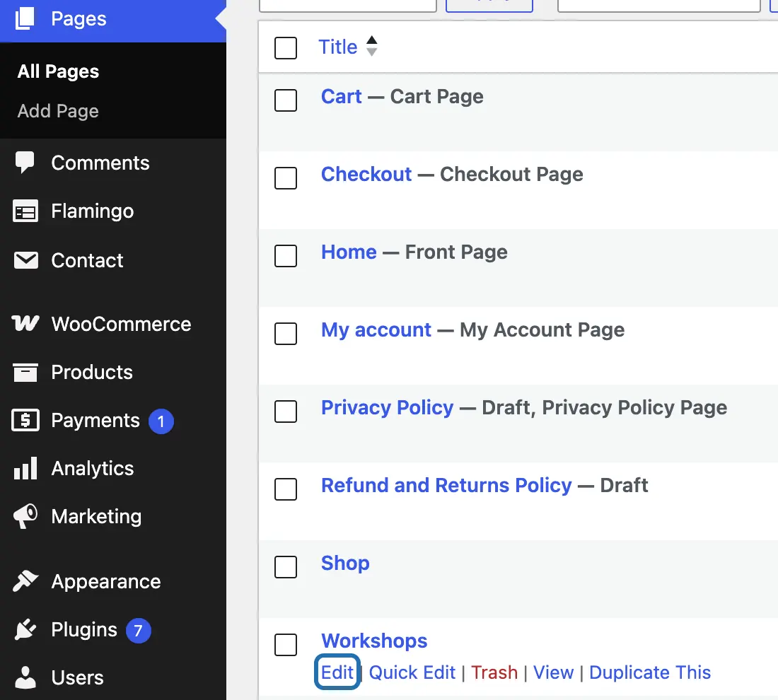Viewport: 778px width, 700px height.
Task: Click the Payments notification badge
Action: 161,421
